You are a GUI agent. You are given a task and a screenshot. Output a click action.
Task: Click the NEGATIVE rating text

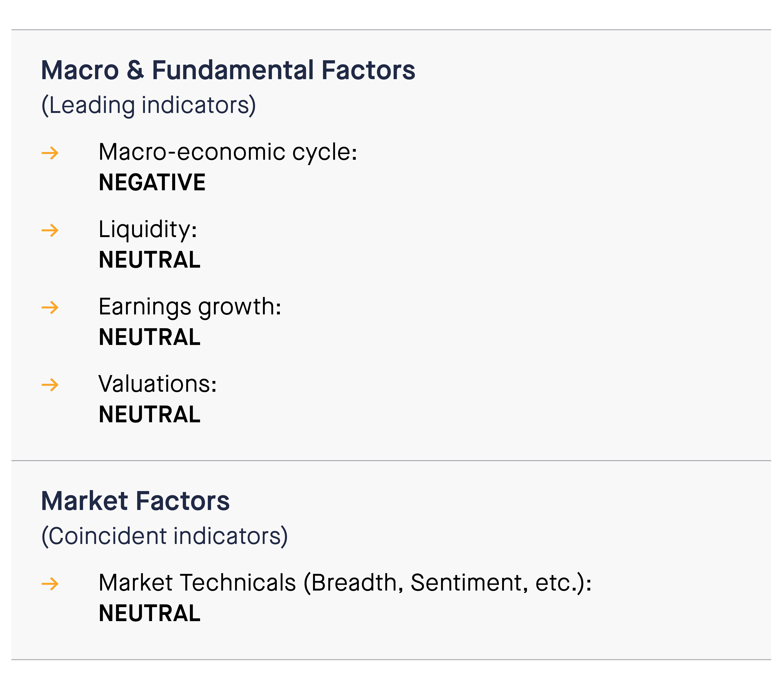pos(152,182)
